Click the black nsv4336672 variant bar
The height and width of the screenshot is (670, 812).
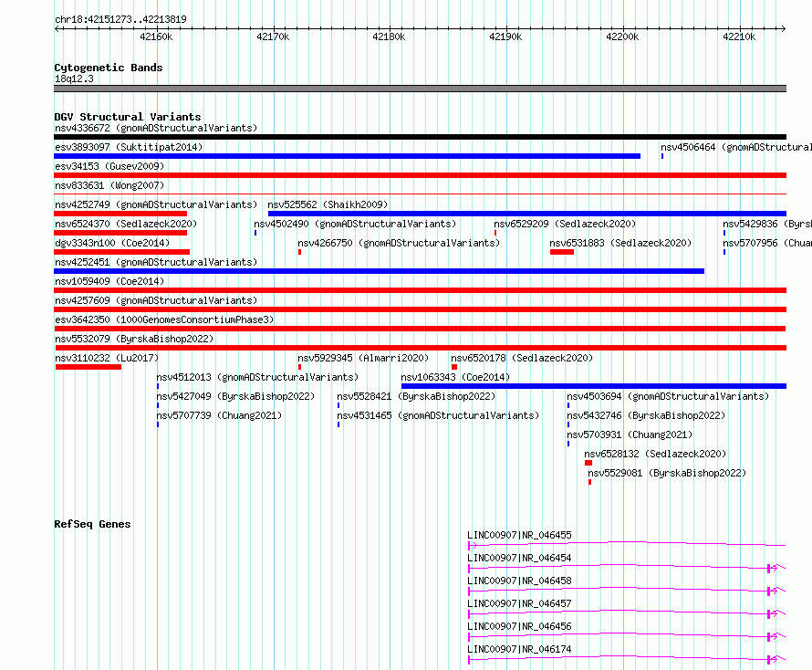[x=420, y=137]
